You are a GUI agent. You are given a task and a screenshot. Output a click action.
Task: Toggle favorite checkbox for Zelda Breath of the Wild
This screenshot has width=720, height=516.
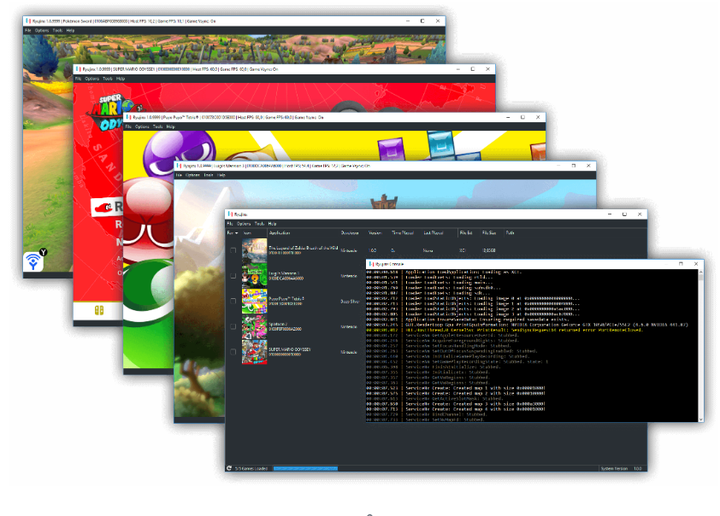pyautogui.click(x=233, y=250)
